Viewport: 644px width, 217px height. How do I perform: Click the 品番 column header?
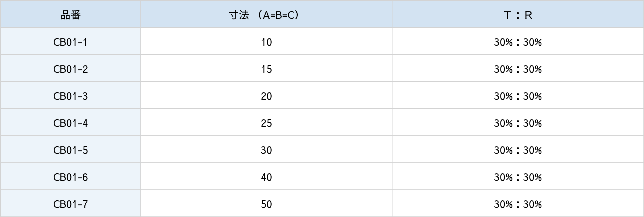pyautogui.click(x=71, y=15)
